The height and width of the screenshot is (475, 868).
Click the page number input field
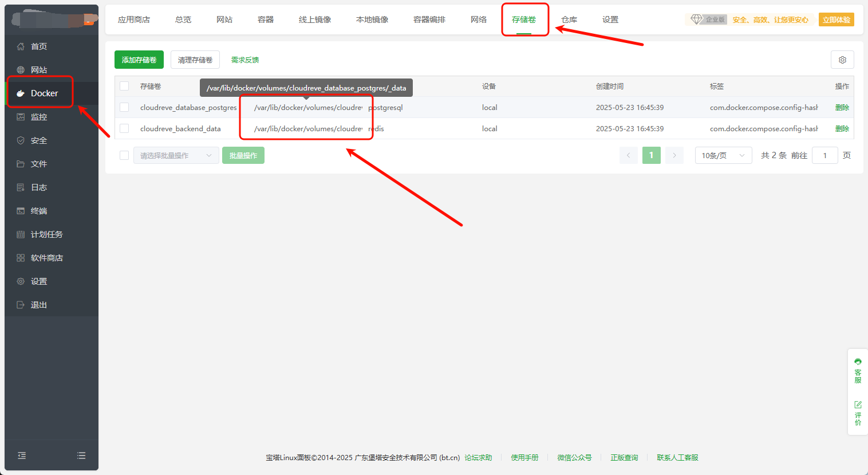coord(824,155)
